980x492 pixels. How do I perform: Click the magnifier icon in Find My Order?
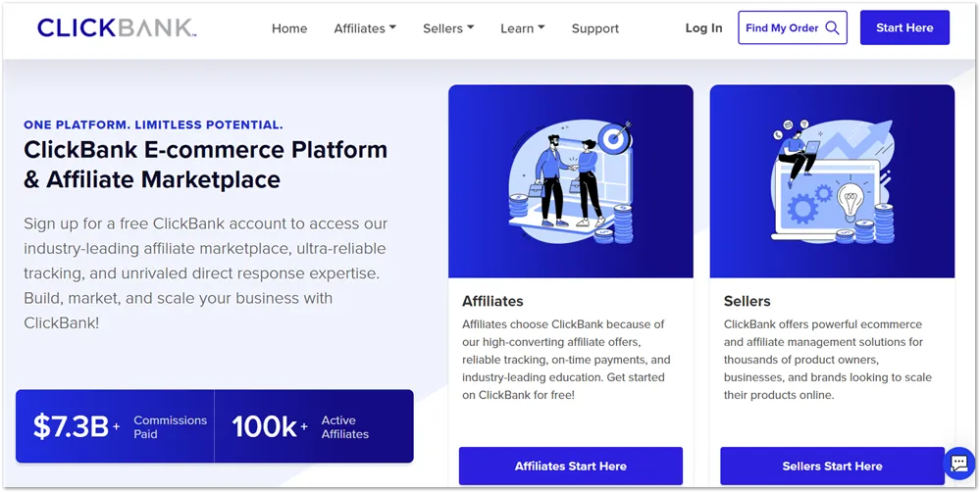[832, 27]
